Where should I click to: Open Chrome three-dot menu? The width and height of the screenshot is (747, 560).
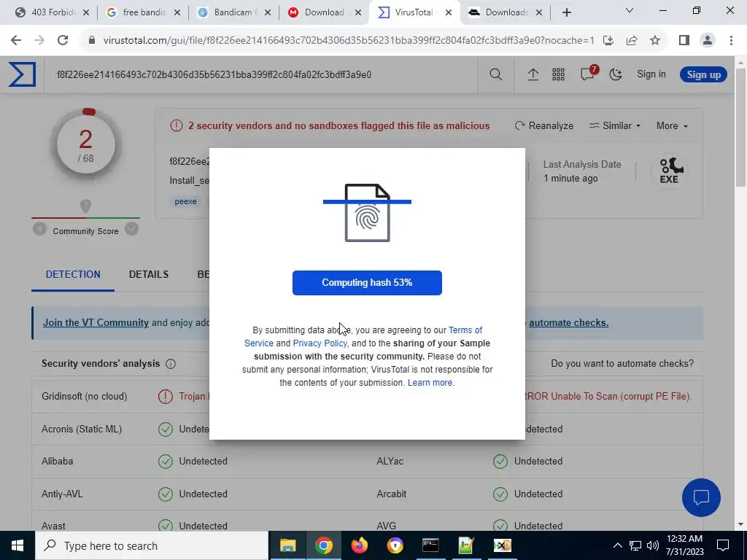(731, 41)
